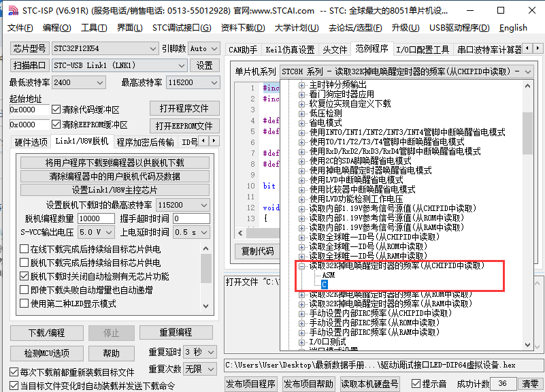The width and height of the screenshot is (545, 392).
Task: Open the STC调试接口(G) menu
Action: pos(182,28)
